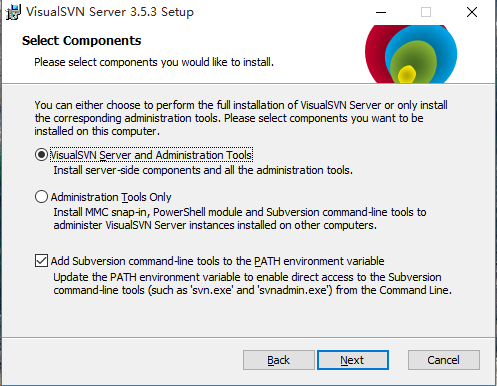Image resolution: width=497 pixels, height=386 pixels.
Task: Minimize the VisualSVN Server Setup window
Action: pyautogui.click(x=381, y=13)
